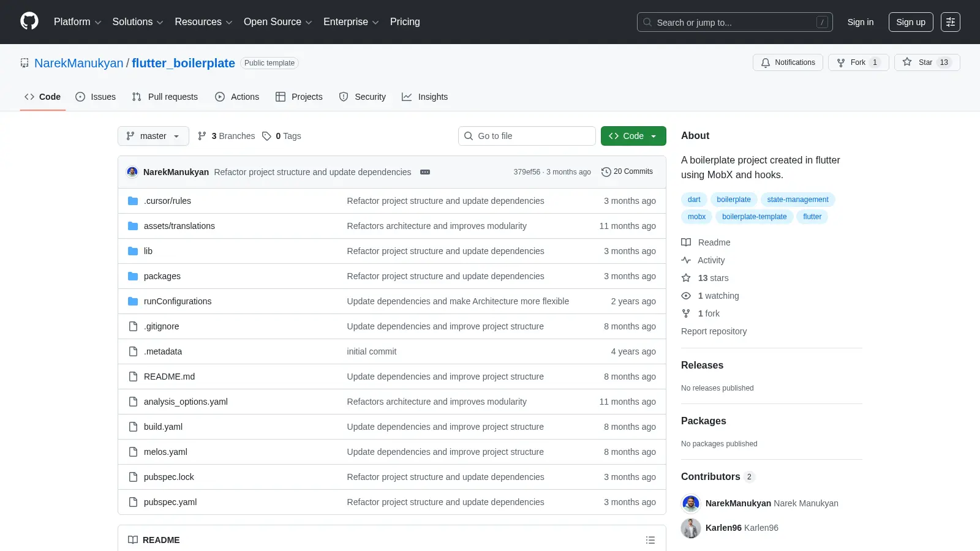Open pubspec.lock file
The width and height of the screenshot is (980, 551).
click(169, 477)
